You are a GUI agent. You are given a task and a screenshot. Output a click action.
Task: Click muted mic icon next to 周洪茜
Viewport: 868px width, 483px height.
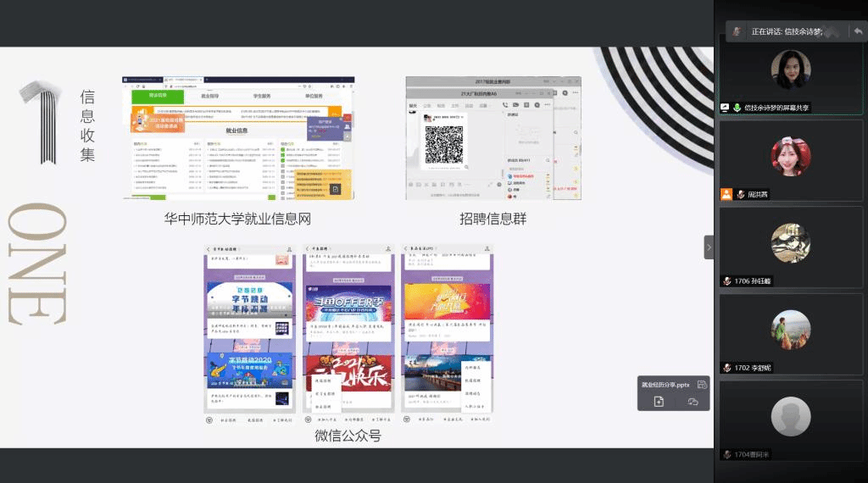739,194
